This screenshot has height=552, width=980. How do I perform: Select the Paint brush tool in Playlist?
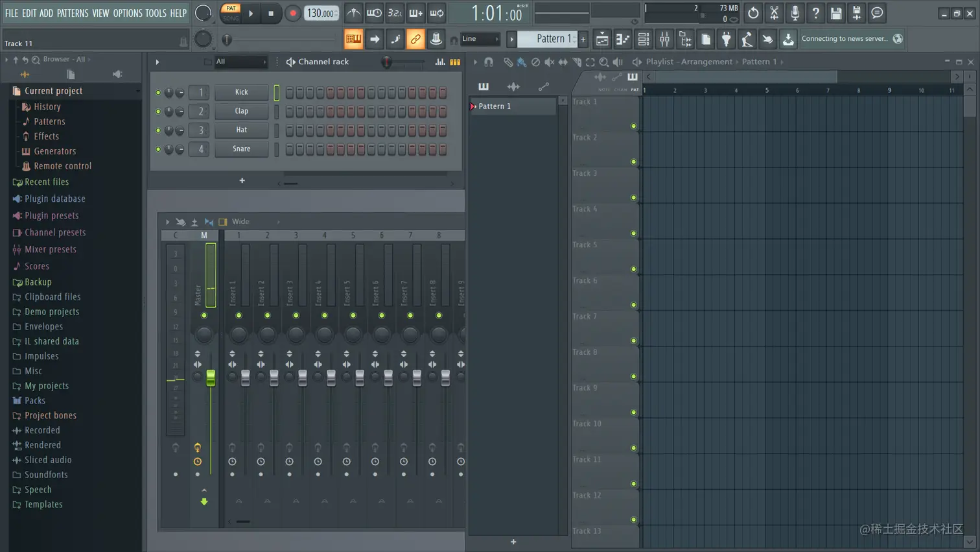[522, 62]
